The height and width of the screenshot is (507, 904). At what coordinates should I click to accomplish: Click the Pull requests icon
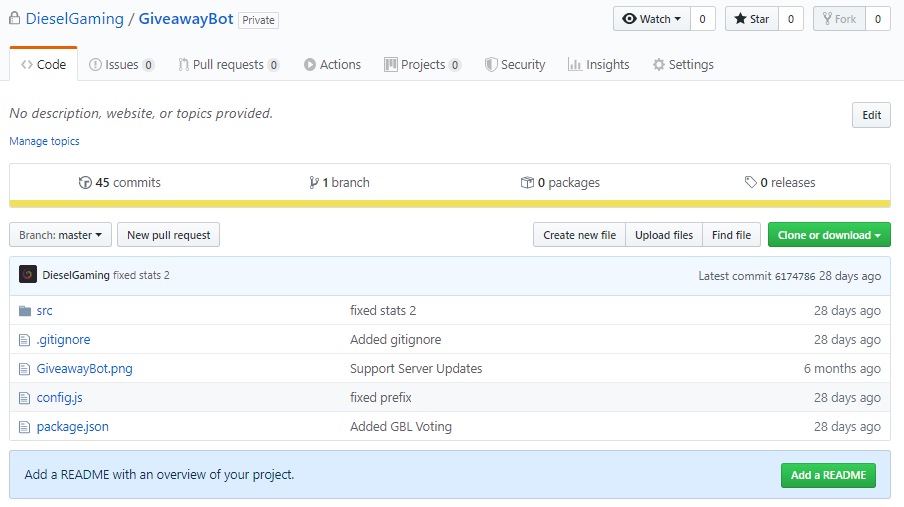pyautogui.click(x=183, y=65)
